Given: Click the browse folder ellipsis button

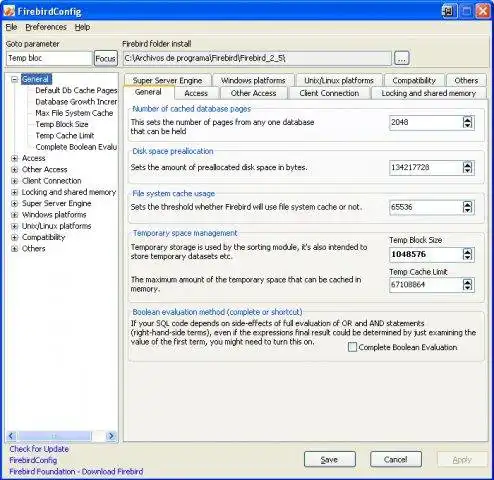Looking at the screenshot, I should (401, 58).
